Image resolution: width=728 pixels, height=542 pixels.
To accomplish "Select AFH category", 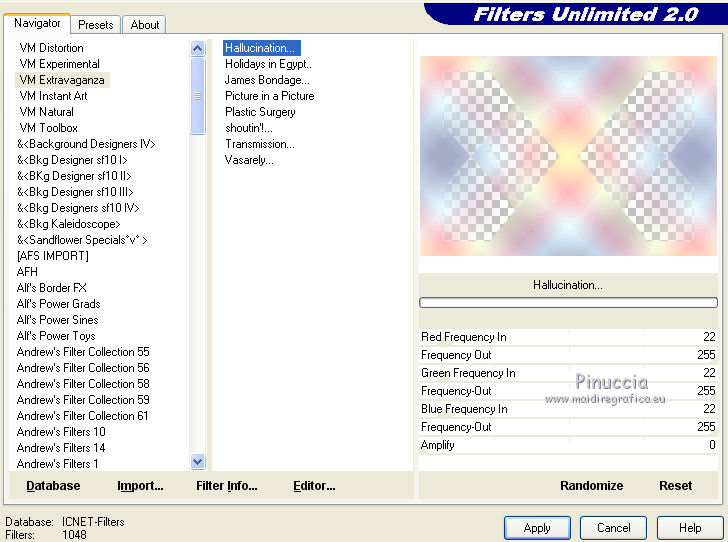I will click(27, 272).
